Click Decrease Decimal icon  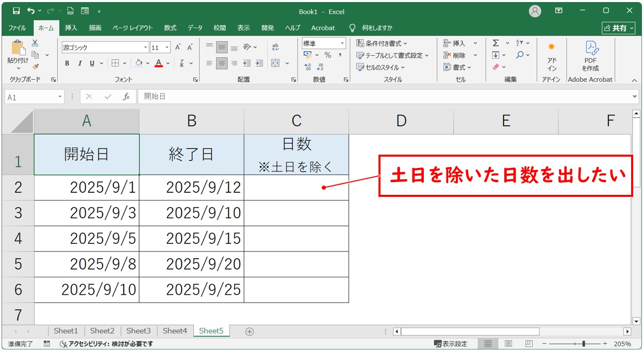320,67
